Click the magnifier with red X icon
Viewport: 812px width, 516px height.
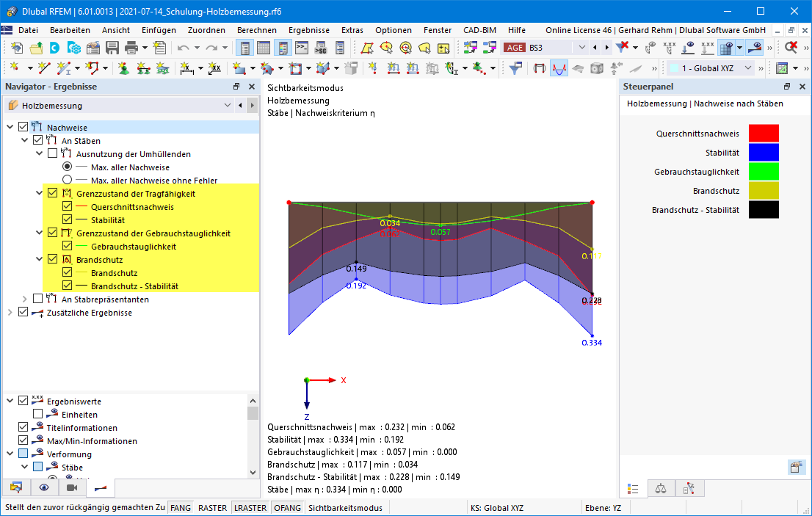pyautogui.click(x=791, y=48)
